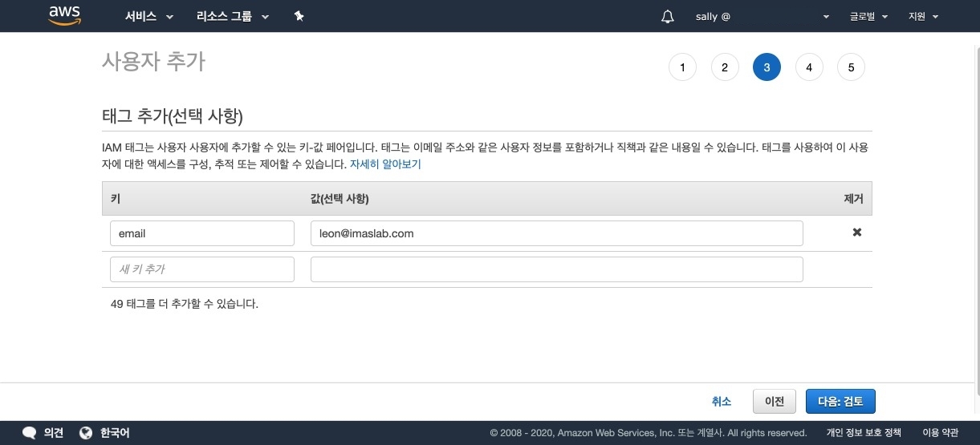
Task: Jump to step 4 circle
Action: tap(809, 67)
